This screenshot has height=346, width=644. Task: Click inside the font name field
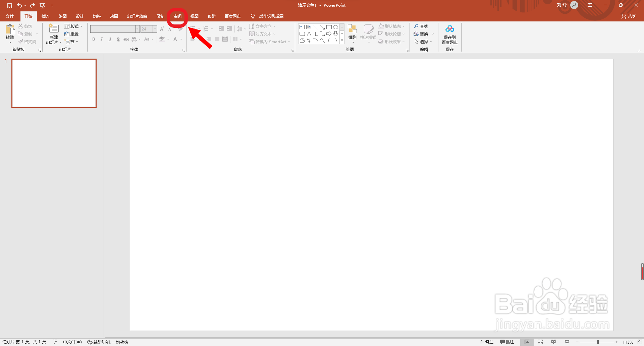[x=113, y=29]
